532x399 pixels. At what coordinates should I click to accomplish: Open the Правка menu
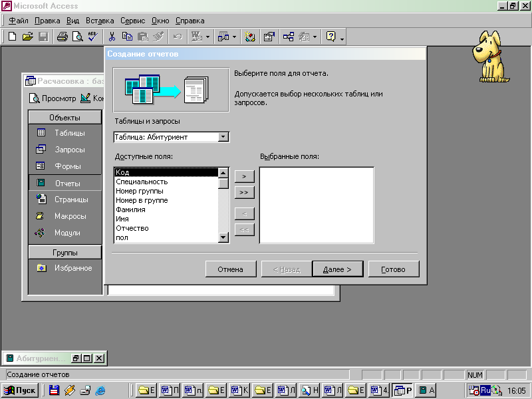click(47, 21)
